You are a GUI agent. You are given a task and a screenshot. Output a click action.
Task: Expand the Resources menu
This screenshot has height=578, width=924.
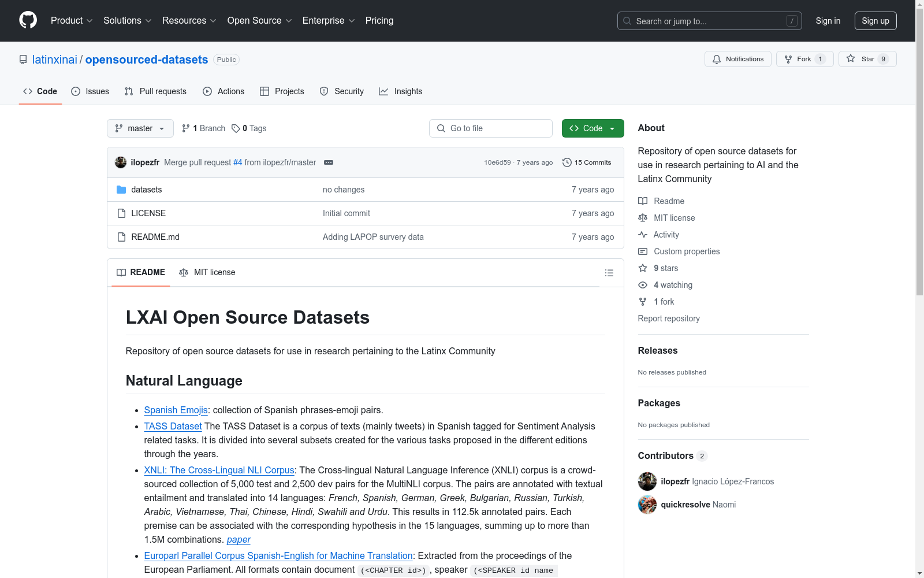tap(189, 21)
